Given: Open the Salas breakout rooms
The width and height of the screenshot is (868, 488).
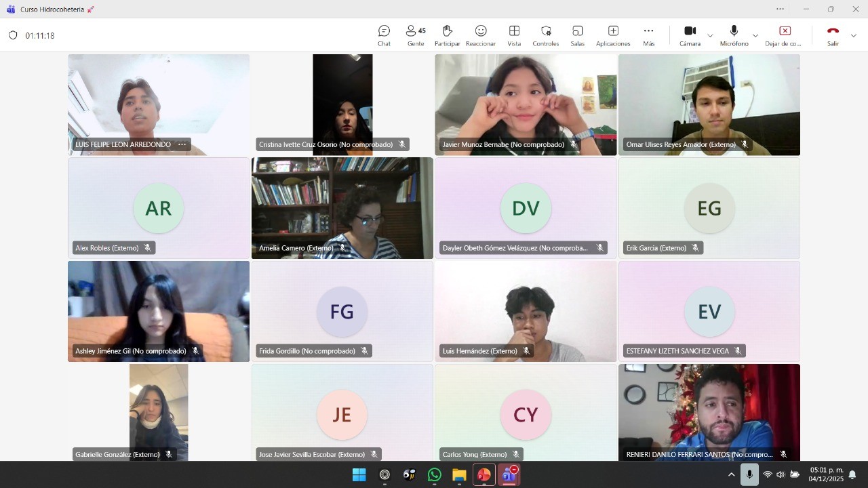Looking at the screenshot, I should (577, 35).
